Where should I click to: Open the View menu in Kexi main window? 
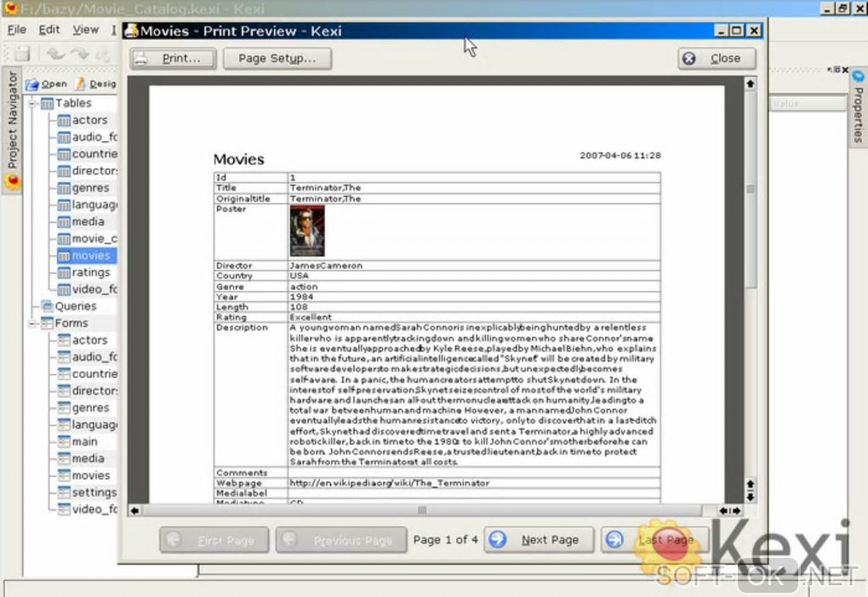pyautogui.click(x=86, y=29)
